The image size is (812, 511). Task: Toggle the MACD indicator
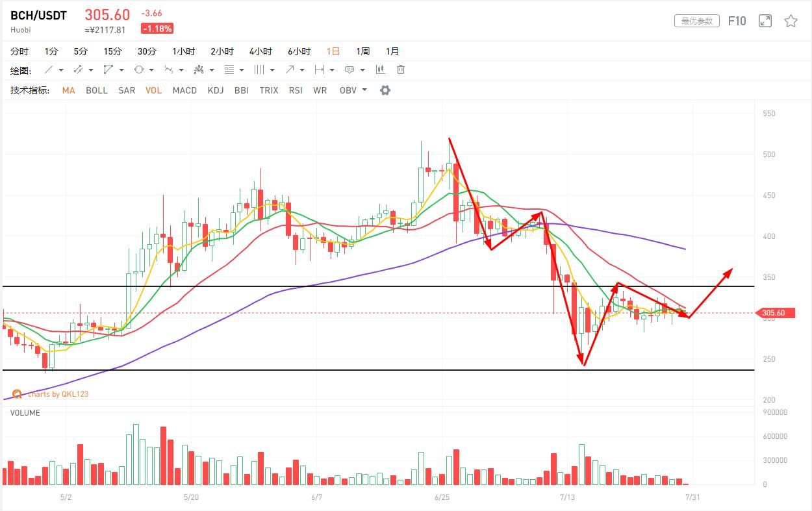(x=184, y=90)
